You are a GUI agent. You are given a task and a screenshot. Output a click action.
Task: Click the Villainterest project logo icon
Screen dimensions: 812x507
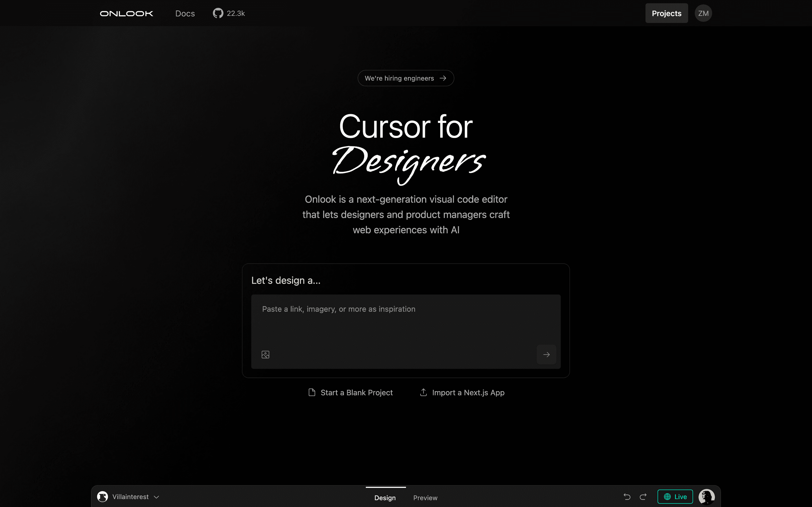(x=103, y=497)
